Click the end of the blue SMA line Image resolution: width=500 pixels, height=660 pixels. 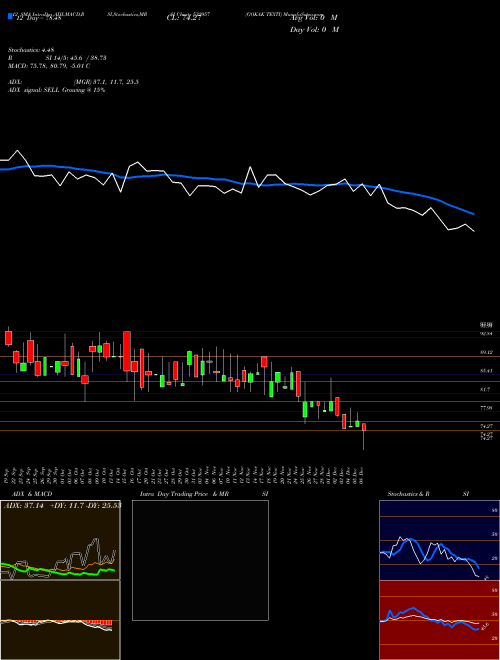point(474,214)
